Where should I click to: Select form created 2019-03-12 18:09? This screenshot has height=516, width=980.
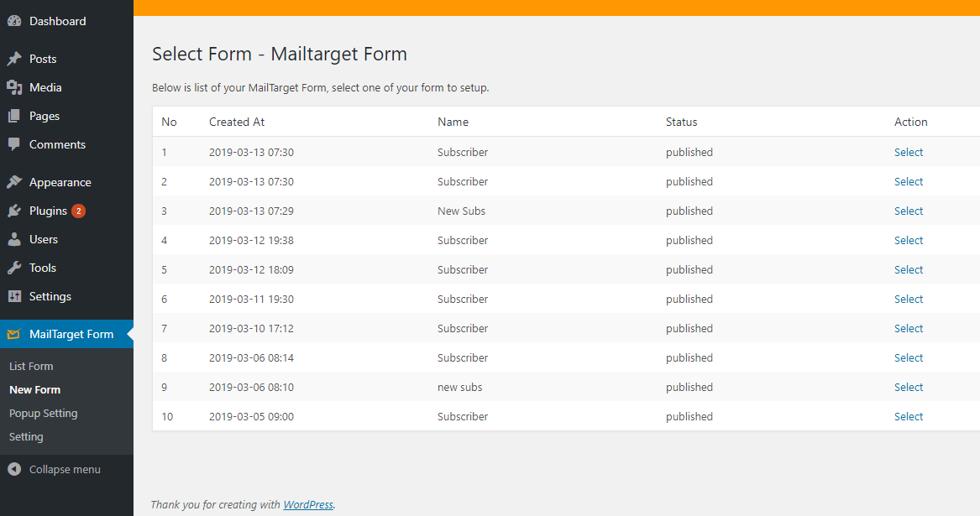[908, 270]
